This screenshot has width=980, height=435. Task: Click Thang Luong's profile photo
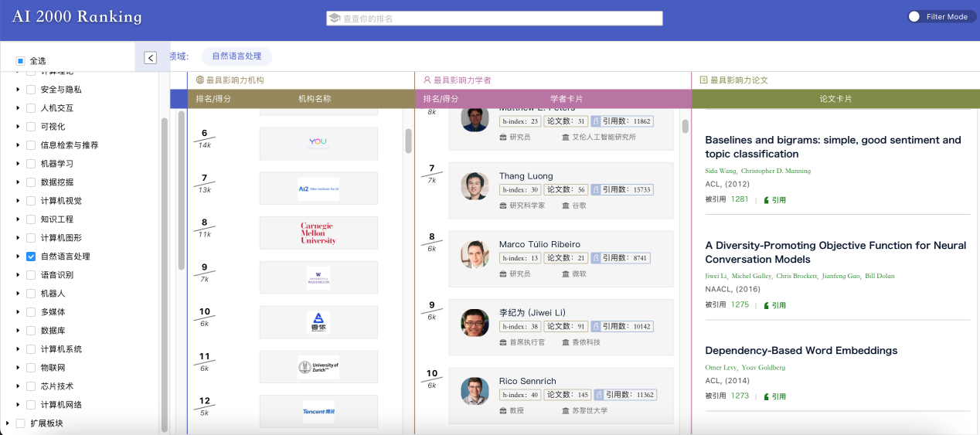tap(475, 186)
